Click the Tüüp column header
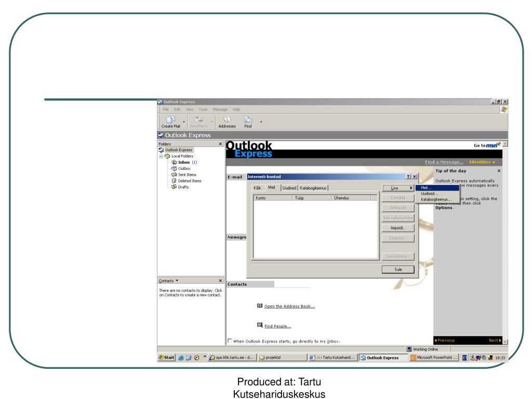532x399 pixels. 312,198
